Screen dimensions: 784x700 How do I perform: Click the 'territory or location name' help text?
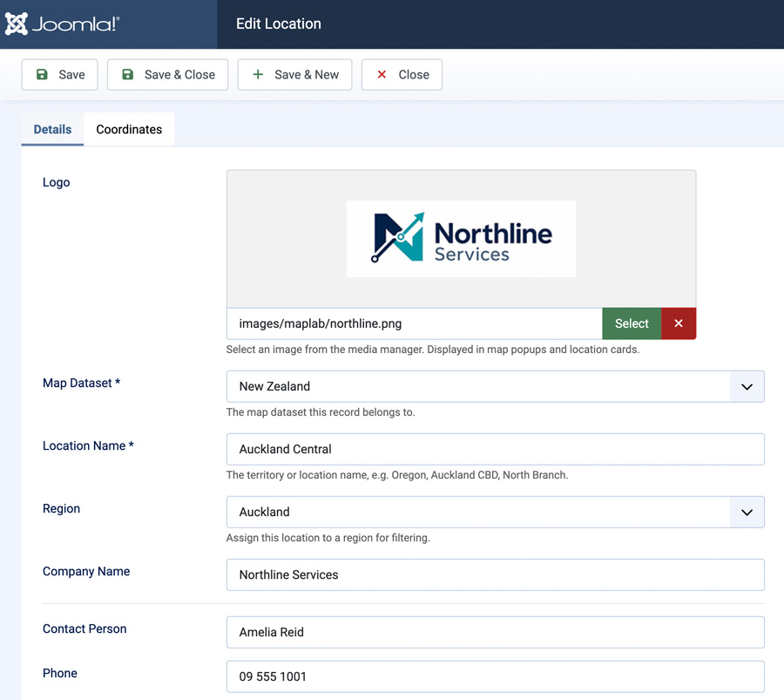click(x=397, y=475)
